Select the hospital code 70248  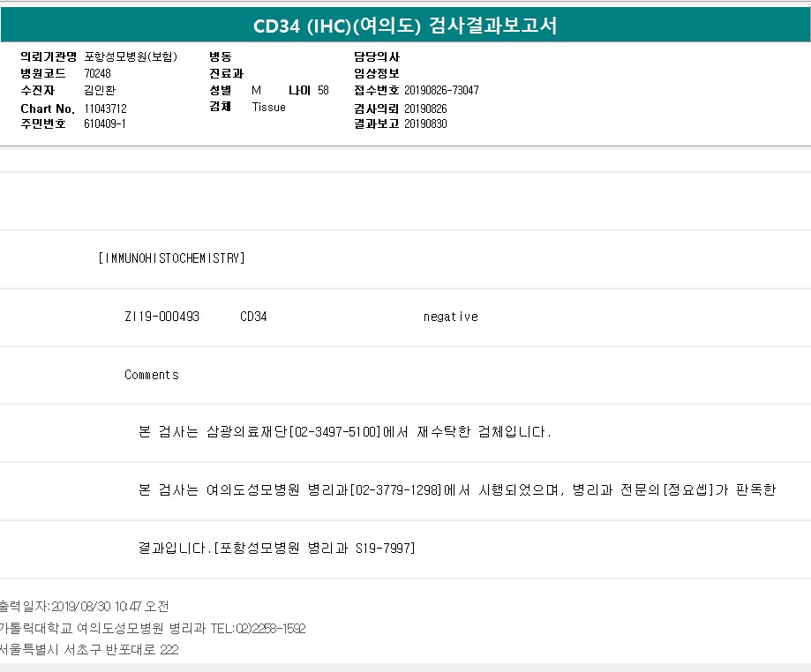[x=97, y=73]
